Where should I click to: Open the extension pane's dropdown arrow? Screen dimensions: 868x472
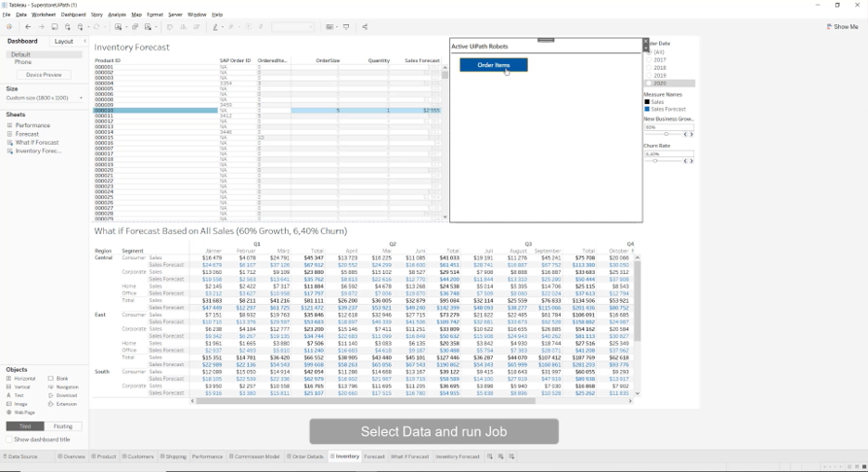645,49
